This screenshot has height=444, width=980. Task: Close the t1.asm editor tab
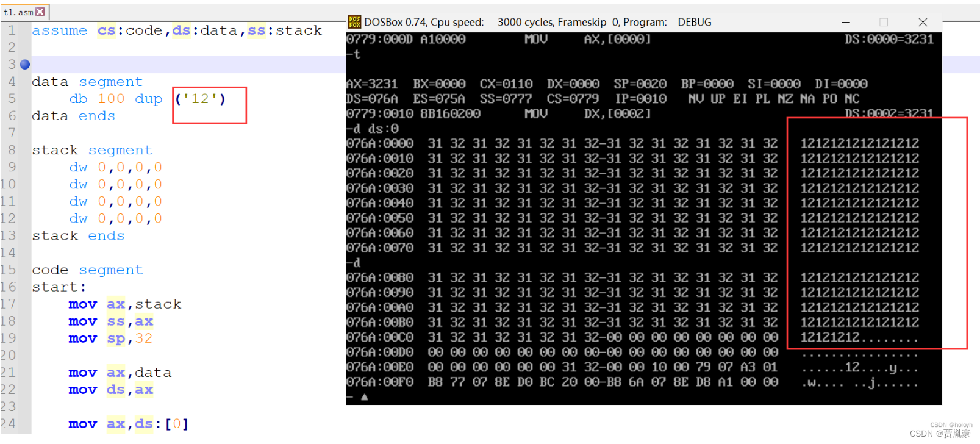(x=40, y=12)
